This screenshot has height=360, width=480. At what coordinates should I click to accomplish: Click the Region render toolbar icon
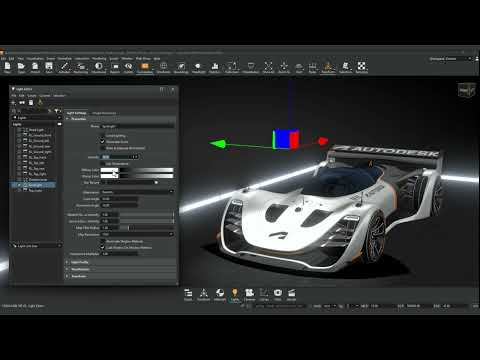tap(115, 67)
